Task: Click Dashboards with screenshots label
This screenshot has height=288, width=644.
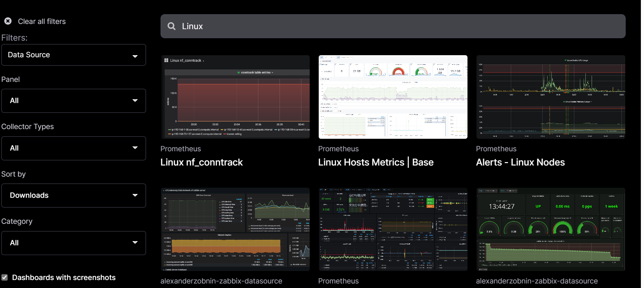Action: click(64, 278)
